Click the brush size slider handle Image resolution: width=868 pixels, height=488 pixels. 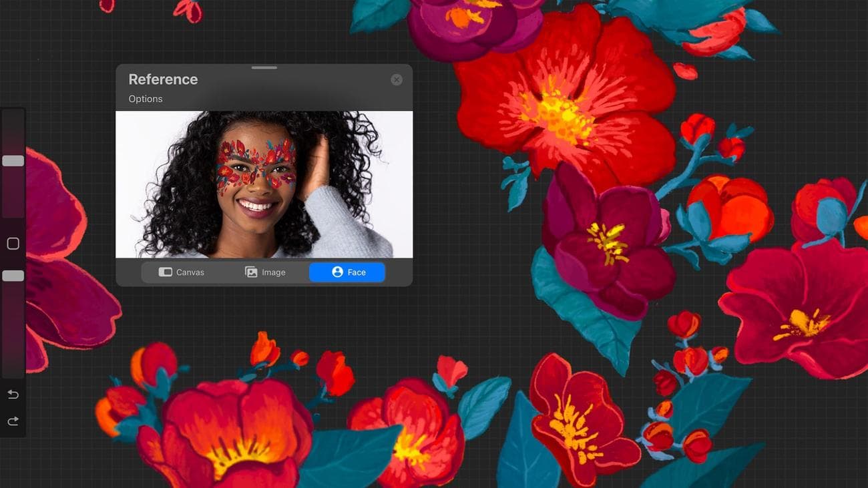click(x=13, y=161)
